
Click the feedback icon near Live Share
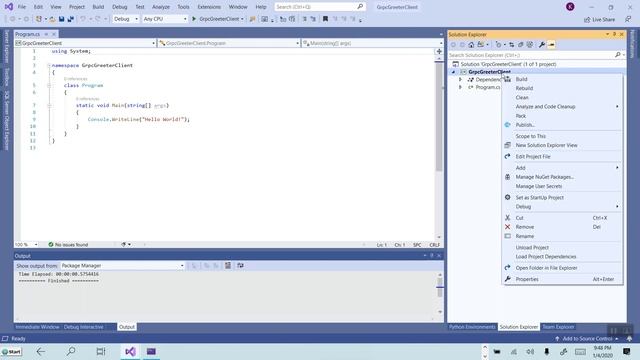tap(628, 19)
